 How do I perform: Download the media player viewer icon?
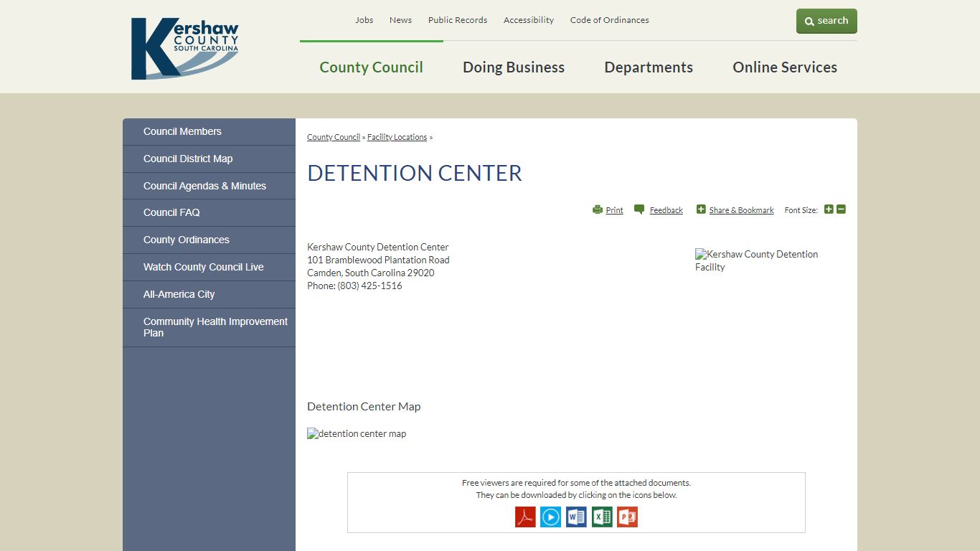point(550,517)
